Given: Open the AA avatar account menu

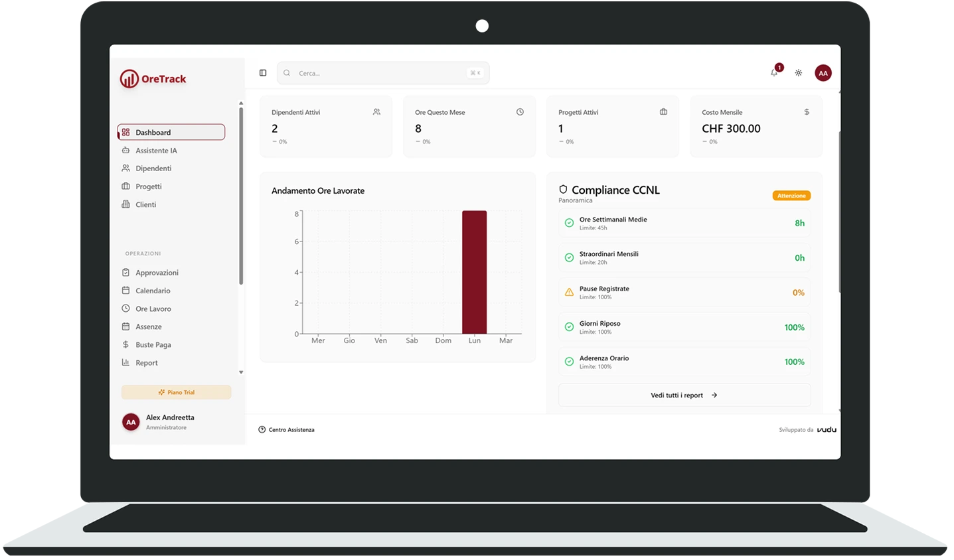Looking at the screenshot, I should click(x=823, y=73).
